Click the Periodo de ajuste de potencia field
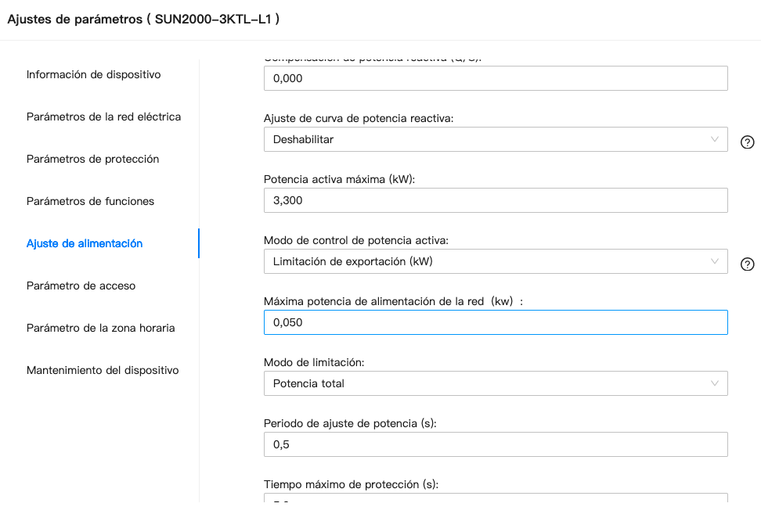Screen dimensions: 761x532 [x=496, y=444]
